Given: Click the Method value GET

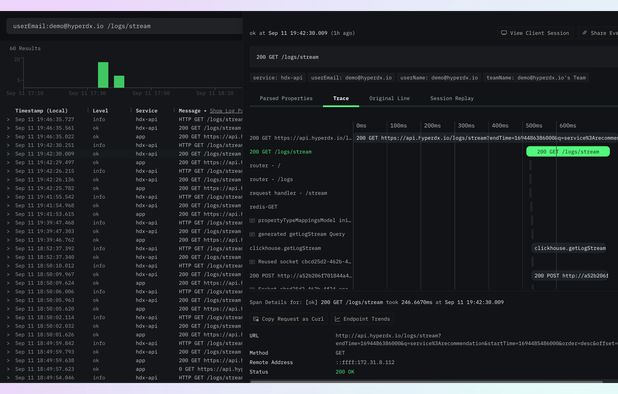Looking at the screenshot, I should [340, 353].
